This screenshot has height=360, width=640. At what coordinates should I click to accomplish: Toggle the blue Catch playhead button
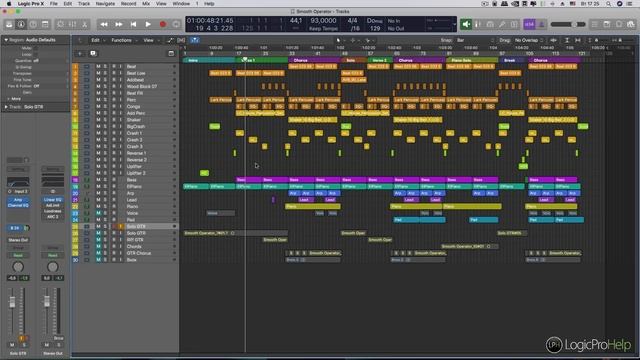click(x=195, y=40)
